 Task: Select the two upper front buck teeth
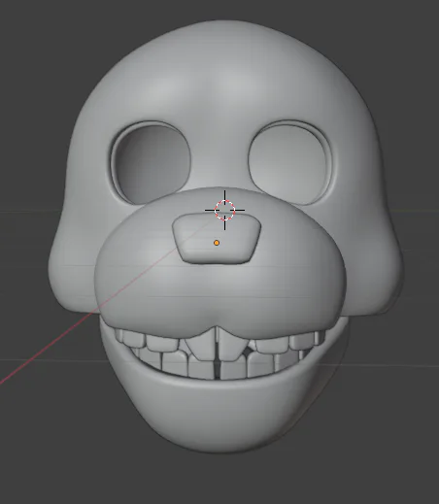coord(217,344)
